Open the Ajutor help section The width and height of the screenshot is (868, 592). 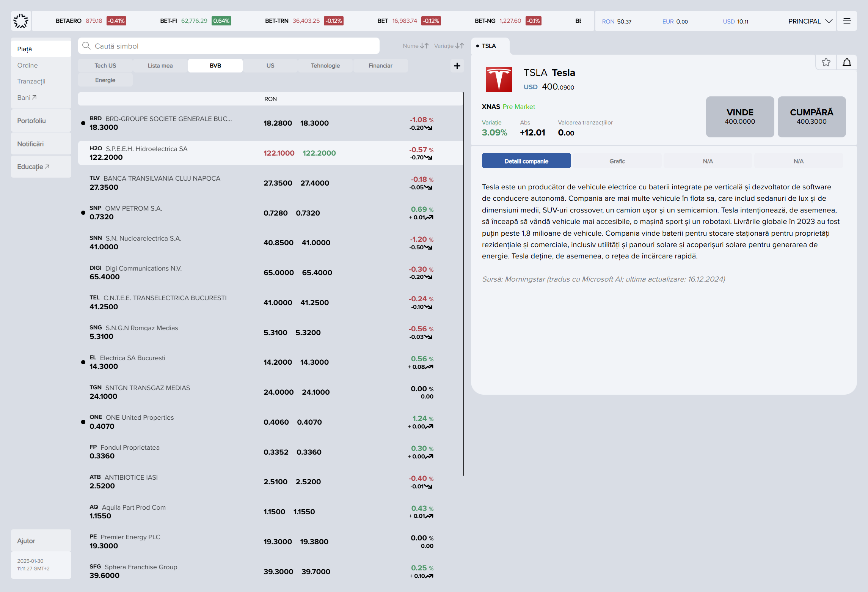tap(41, 541)
